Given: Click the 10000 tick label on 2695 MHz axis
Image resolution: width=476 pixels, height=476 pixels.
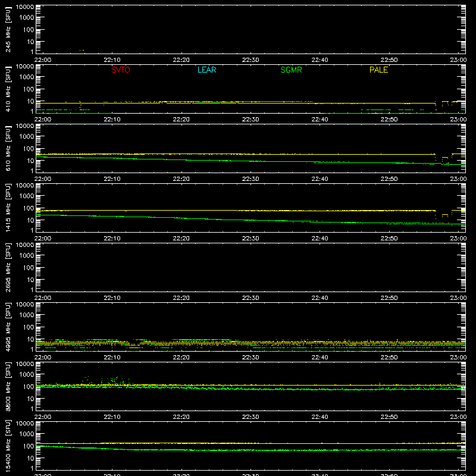Looking at the screenshot, I should pyautogui.click(x=25, y=245).
